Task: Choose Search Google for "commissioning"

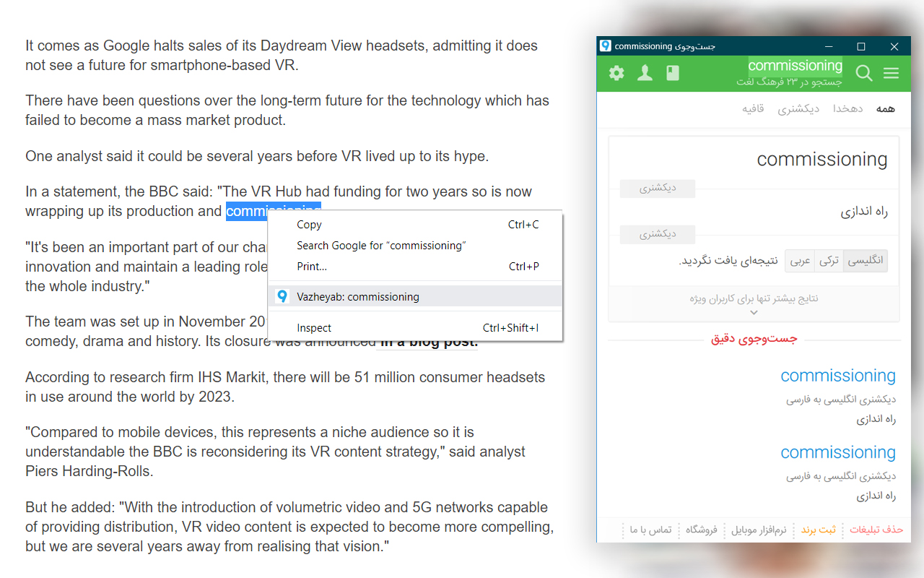Action: pyautogui.click(x=415, y=246)
